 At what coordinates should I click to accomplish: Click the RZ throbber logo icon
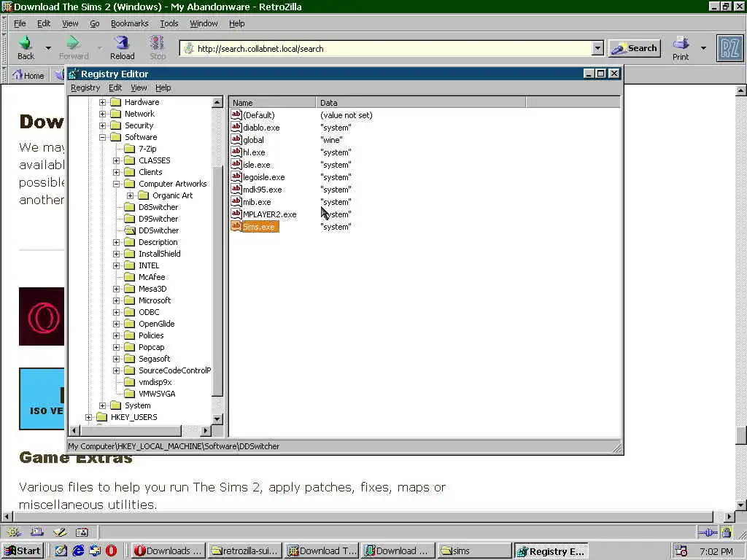(729, 48)
